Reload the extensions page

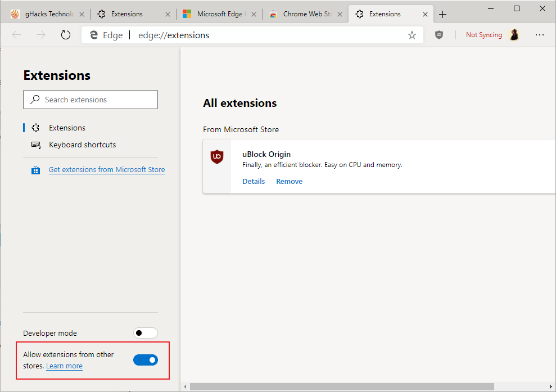[x=66, y=35]
